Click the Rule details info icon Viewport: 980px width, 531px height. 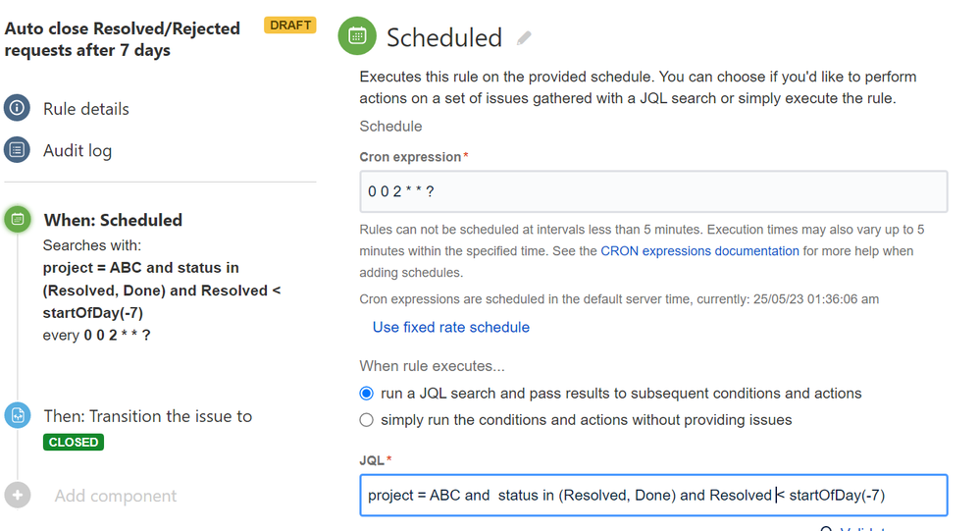click(17, 108)
